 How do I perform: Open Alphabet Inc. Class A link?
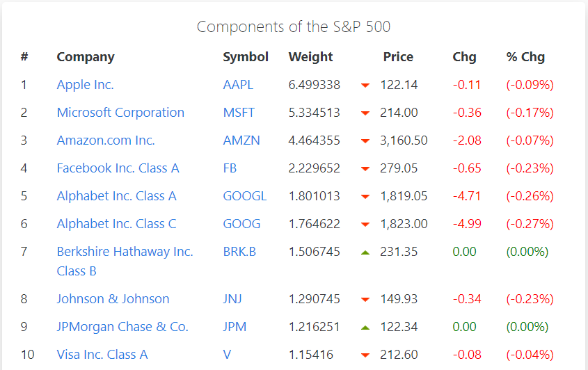point(116,196)
